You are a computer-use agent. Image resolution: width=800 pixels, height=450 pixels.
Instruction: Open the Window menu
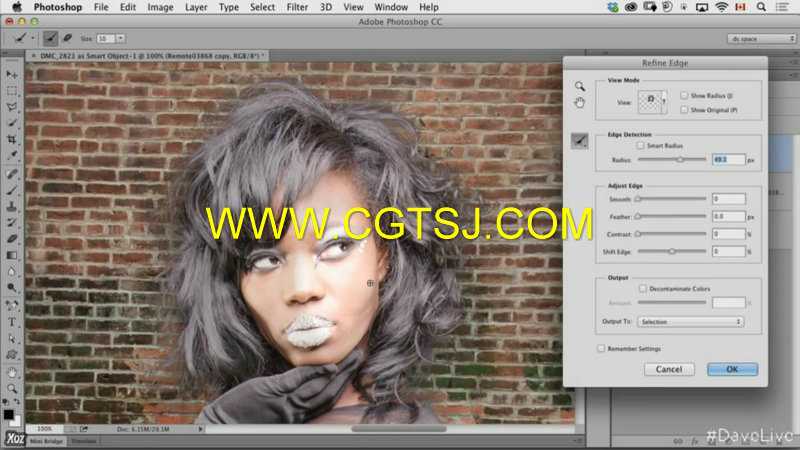click(x=391, y=7)
